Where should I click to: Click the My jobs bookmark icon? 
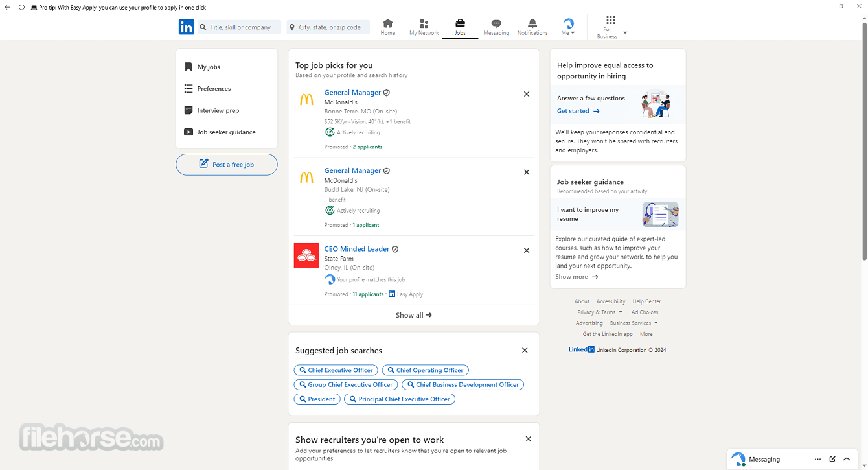[x=188, y=67]
